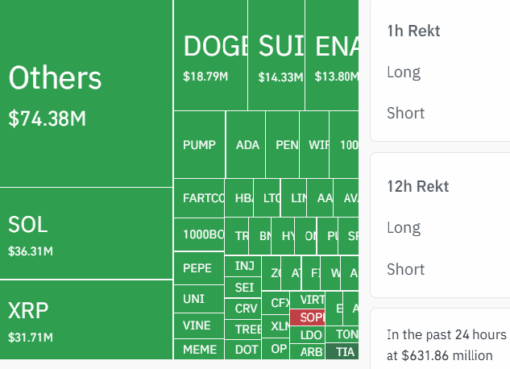The height and width of the screenshot is (369, 510).
Task: Open the XRP $31.71M tile
Action: (x=86, y=320)
